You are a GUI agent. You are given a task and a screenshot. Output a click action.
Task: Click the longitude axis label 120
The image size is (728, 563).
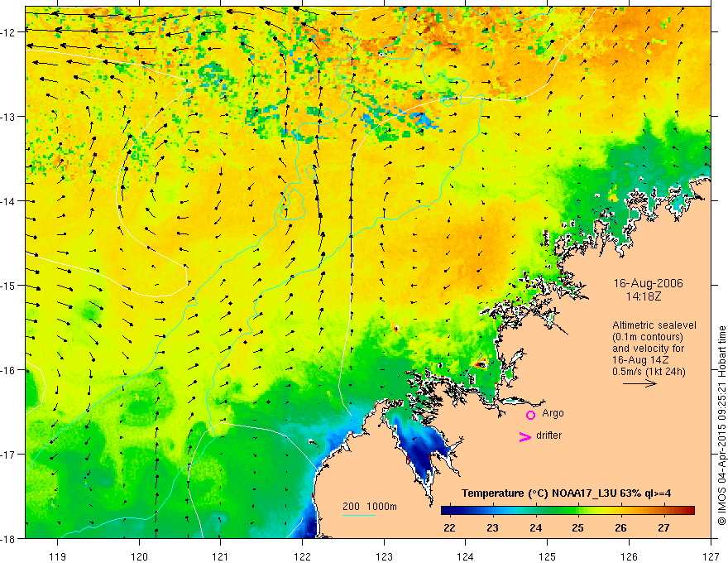[139, 556]
